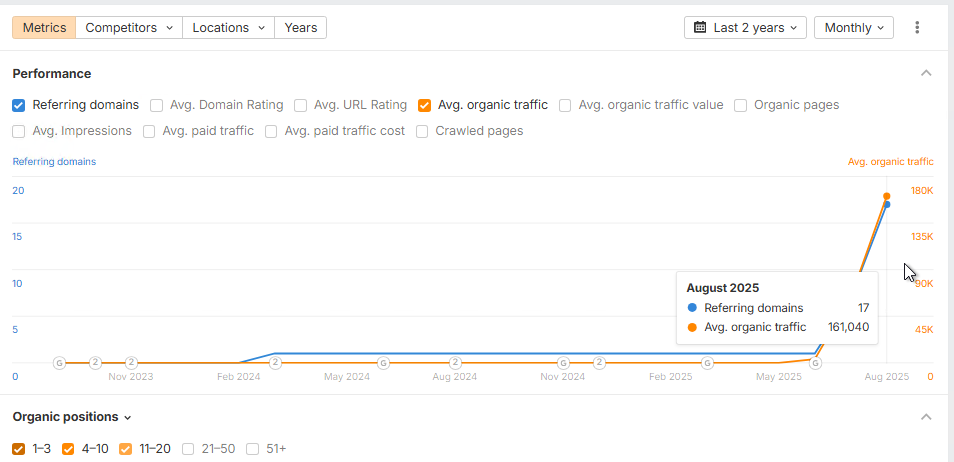The height and width of the screenshot is (462, 954).
Task: Click the calendar icon in date range button
Action: click(x=700, y=27)
